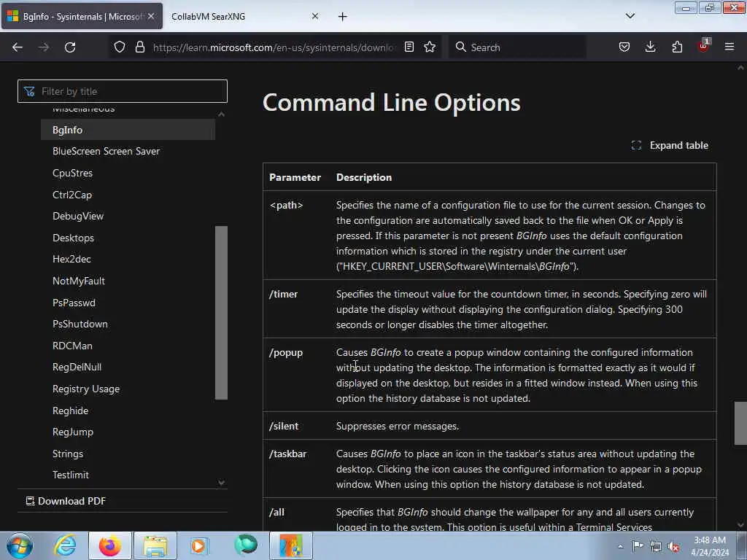The height and width of the screenshot is (560, 747).
Task: Open the Firefox downloads panel
Action: pos(650,47)
